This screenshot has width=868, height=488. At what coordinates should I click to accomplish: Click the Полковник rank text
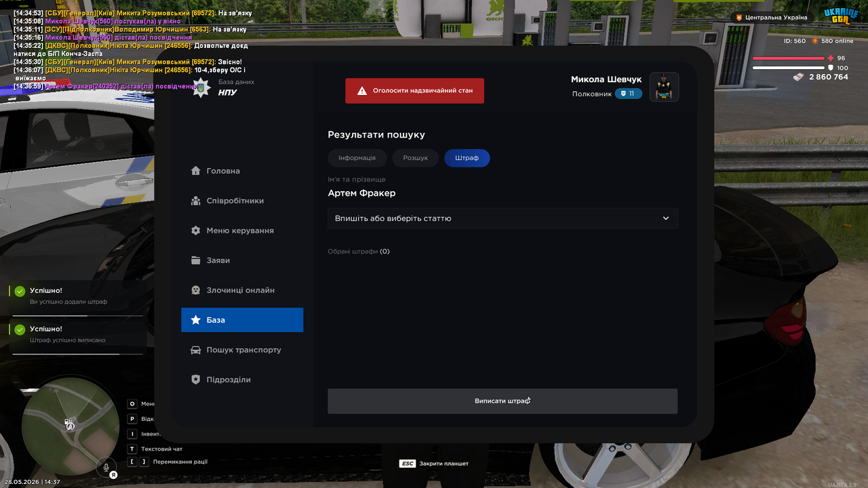592,94
